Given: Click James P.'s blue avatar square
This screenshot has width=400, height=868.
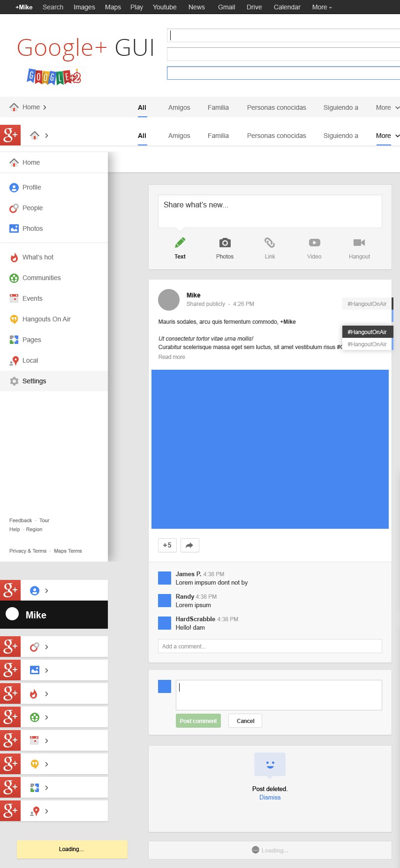Looking at the screenshot, I should click(x=165, y=578).
